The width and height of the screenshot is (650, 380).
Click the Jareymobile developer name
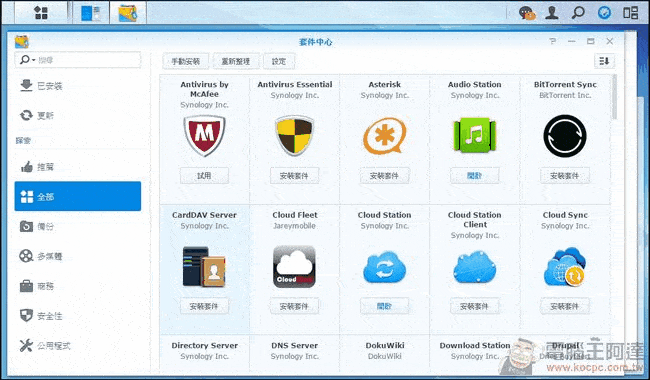click(x=294, y=226)
